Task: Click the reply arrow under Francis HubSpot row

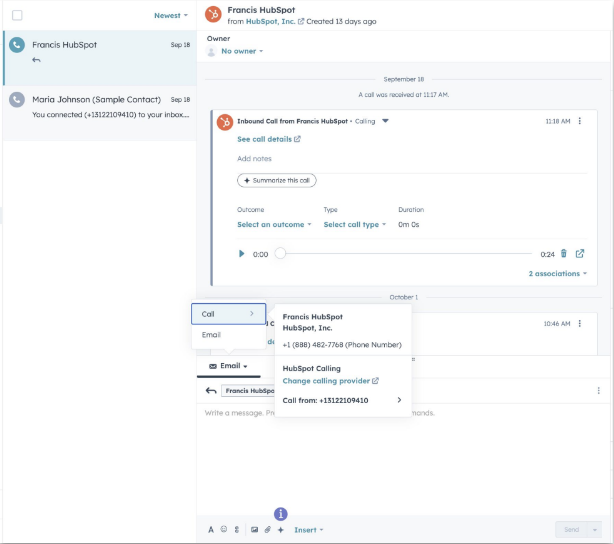Action: tap(36, 60)
